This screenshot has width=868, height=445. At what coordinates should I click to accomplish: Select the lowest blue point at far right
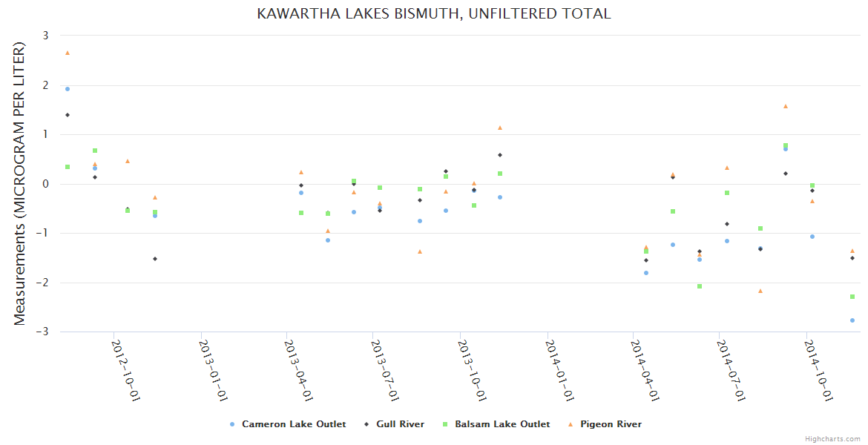[852, 320]
